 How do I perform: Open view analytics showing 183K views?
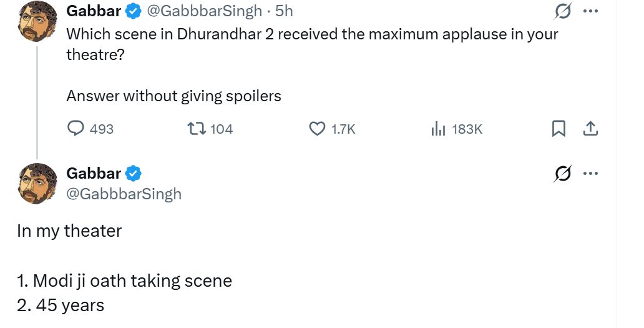(x=439, y=129)
